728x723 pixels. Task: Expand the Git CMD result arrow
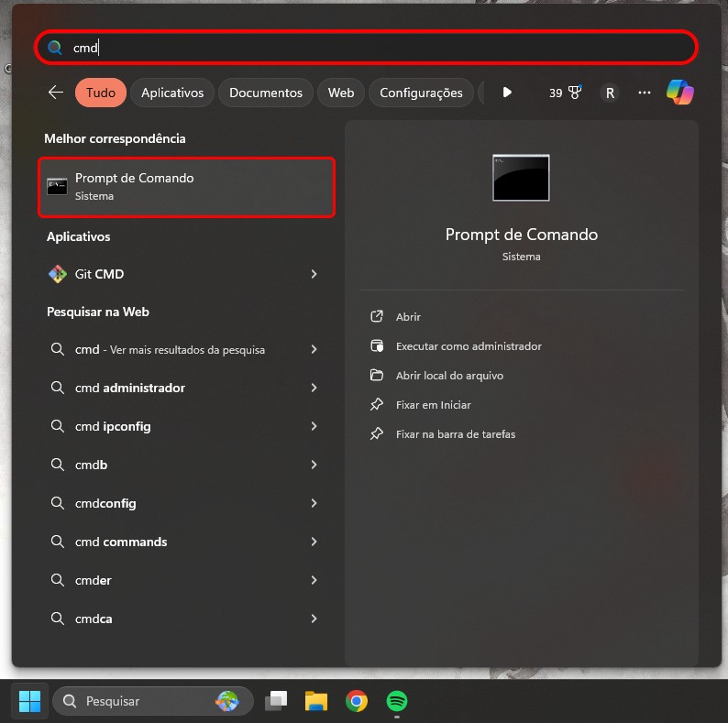point(314,274)
